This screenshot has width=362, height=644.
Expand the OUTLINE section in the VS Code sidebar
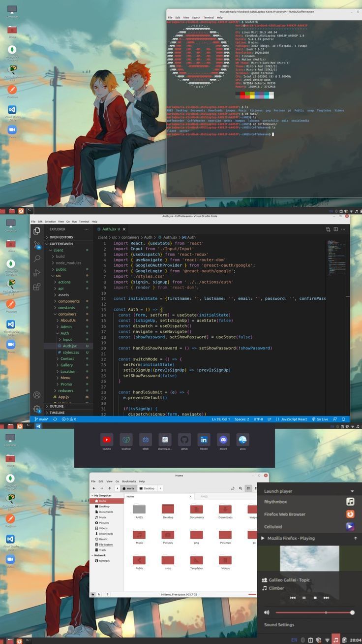tap(56, 406)
